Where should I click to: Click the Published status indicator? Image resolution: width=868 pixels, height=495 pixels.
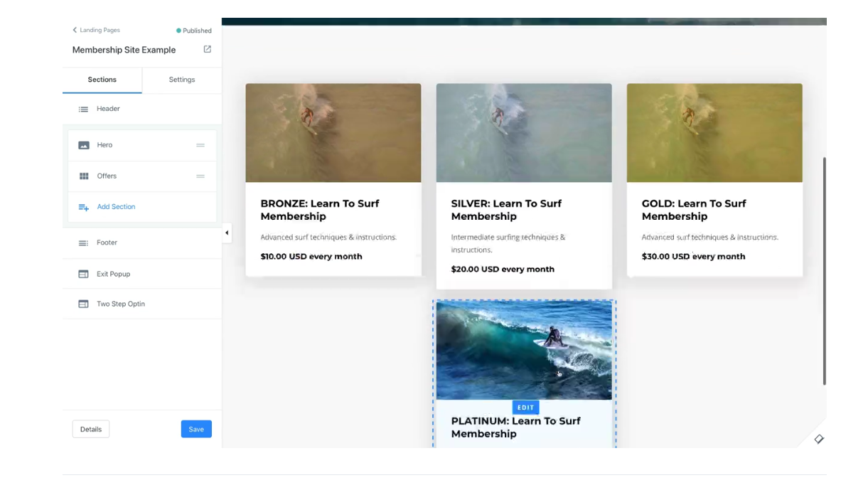pos(194,31)
